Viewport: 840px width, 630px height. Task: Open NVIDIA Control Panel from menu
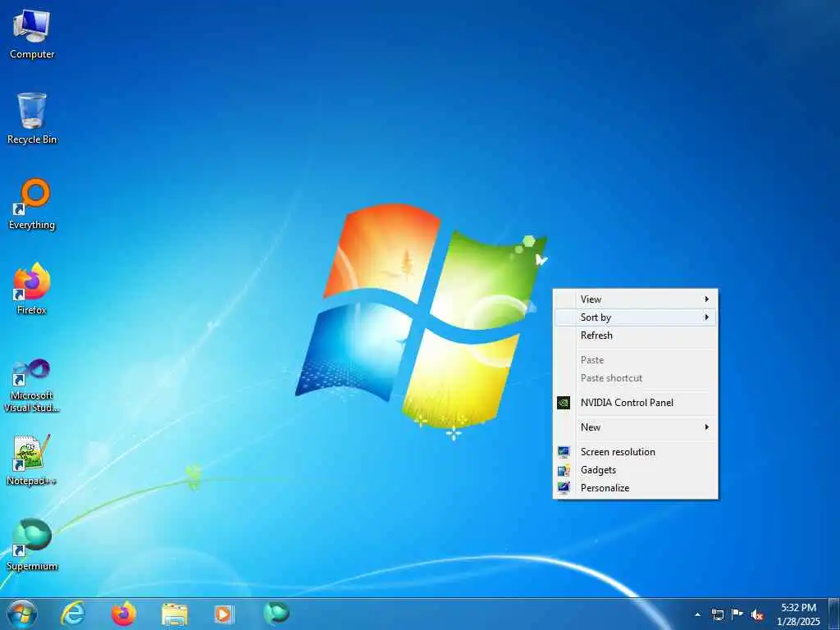coord(636,402)
